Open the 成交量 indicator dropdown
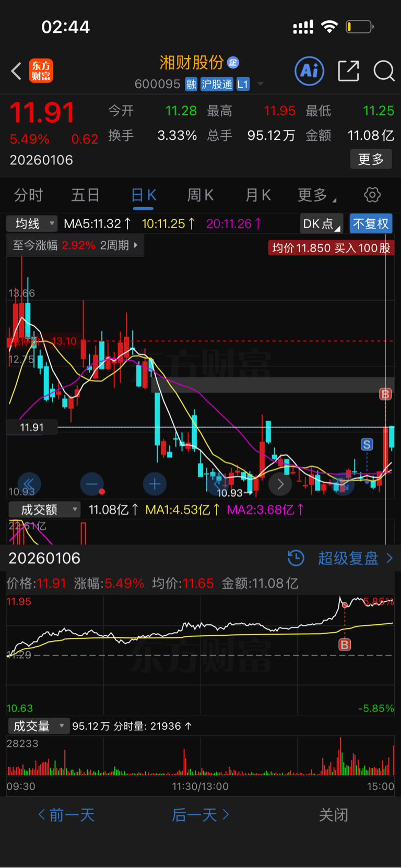401x868 pixels. [x=39, y=726]
